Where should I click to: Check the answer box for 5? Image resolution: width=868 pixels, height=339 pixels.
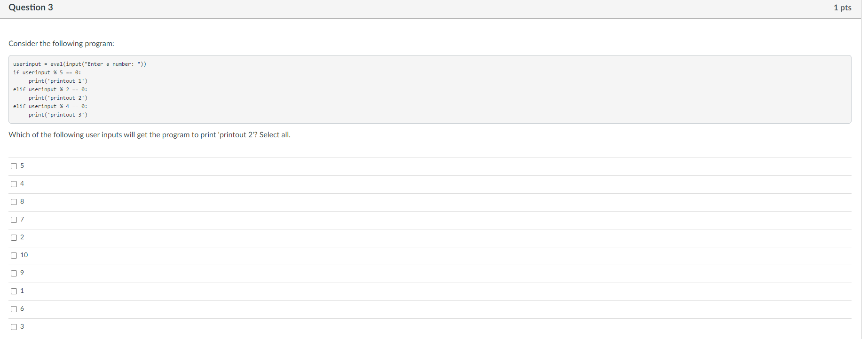[14, 166]
